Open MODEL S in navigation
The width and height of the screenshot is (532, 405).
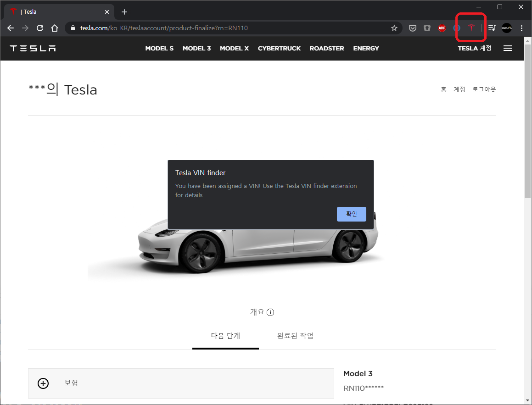point(159,49)
